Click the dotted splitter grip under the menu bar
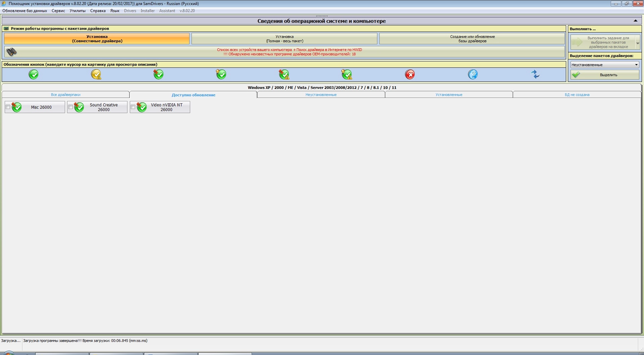Image resolution: width=644 pixels, height=355 pixels. 322,16
